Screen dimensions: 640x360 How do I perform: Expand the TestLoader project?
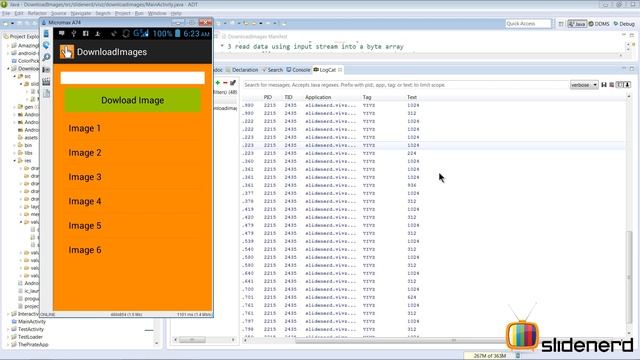click(x=8, y=337)
